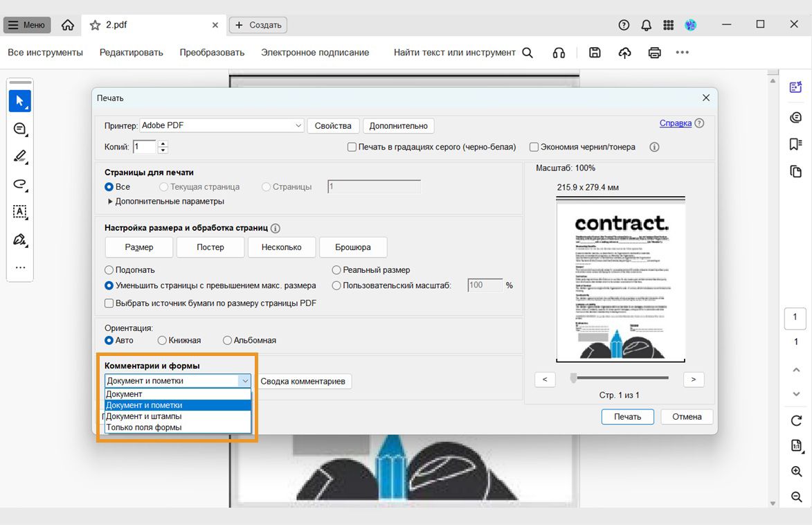Click the Печать button
Viewport: 812px width, 525px height.
tap(628, 417)
